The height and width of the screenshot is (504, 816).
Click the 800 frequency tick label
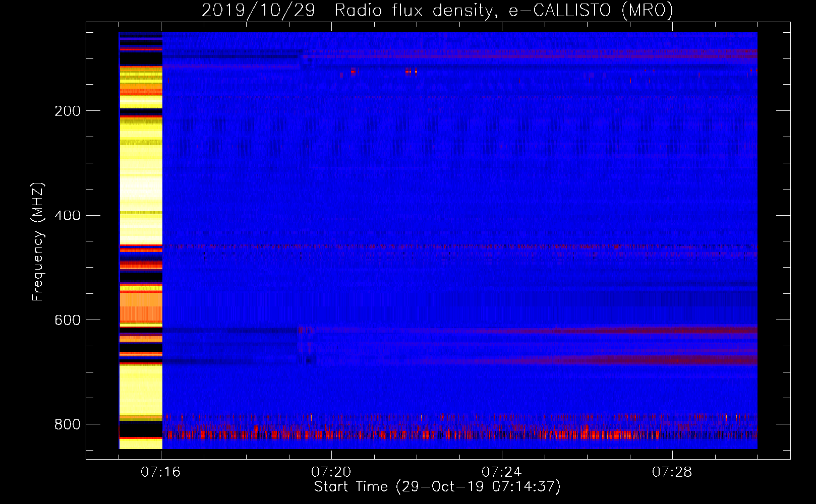tap(67, 425)
